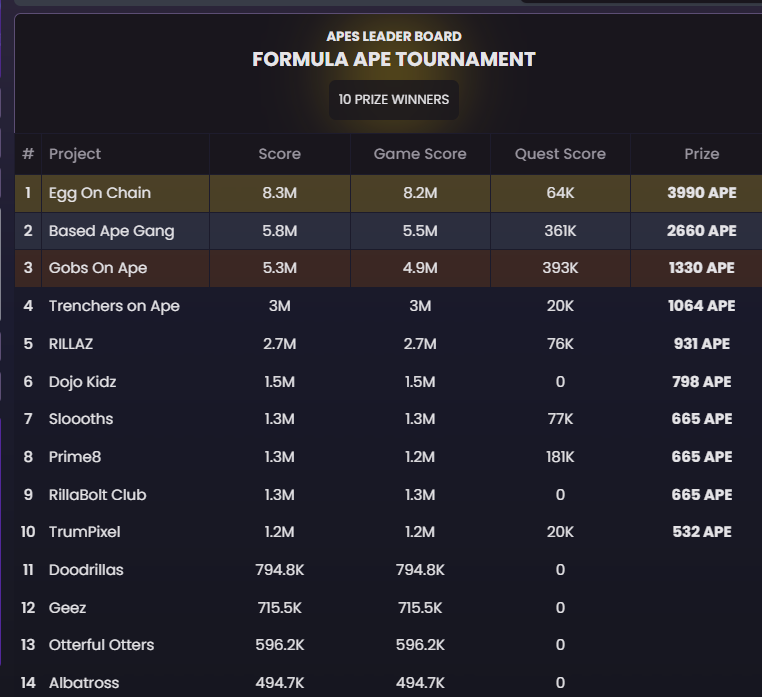The image size is (762, 697).
Task: Click the 64K quest score cell
Action: coord(560,193)
